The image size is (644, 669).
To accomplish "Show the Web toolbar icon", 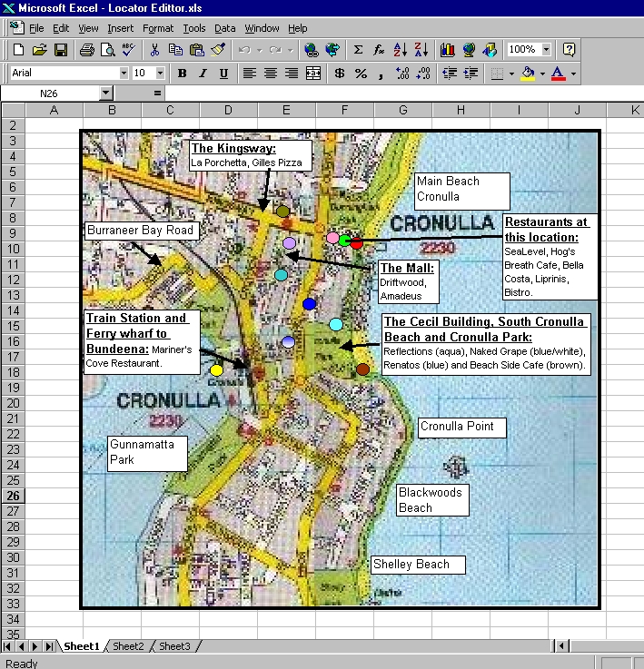I will pos(332,50).
